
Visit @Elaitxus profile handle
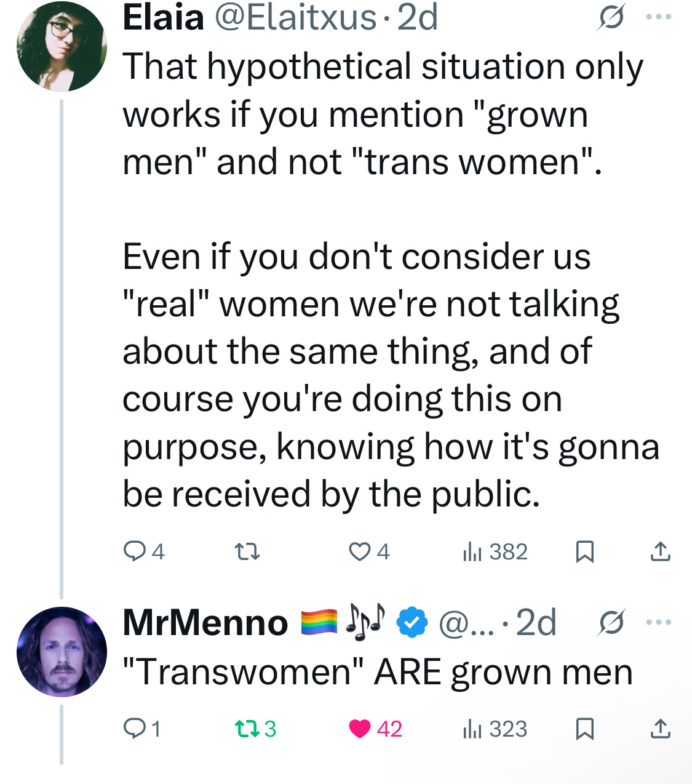click(x=295, y=17)
